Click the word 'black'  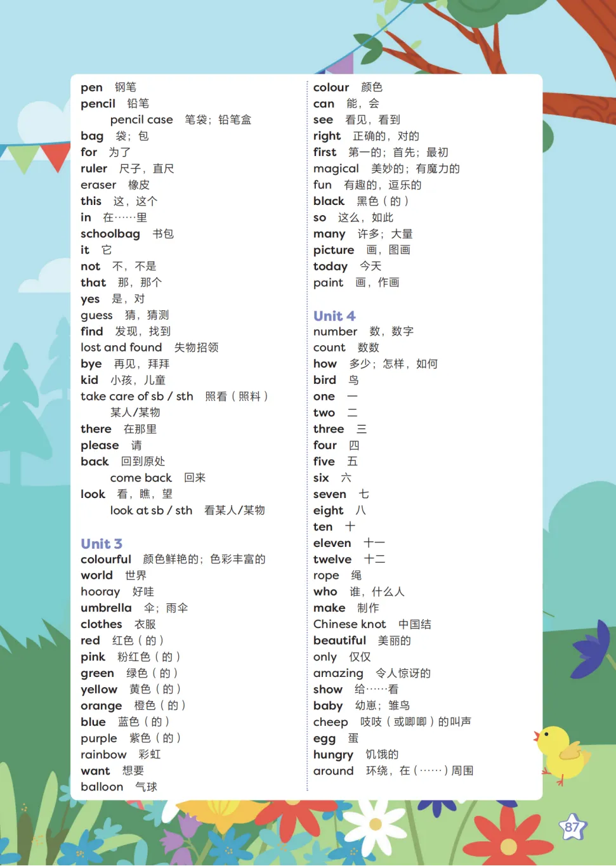[329, 201]
